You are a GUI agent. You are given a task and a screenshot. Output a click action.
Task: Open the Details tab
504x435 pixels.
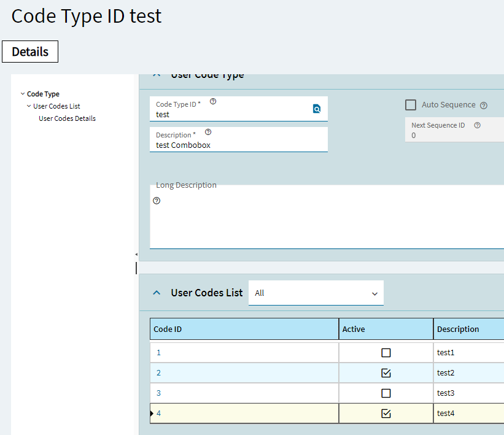[x=30, y=52]
